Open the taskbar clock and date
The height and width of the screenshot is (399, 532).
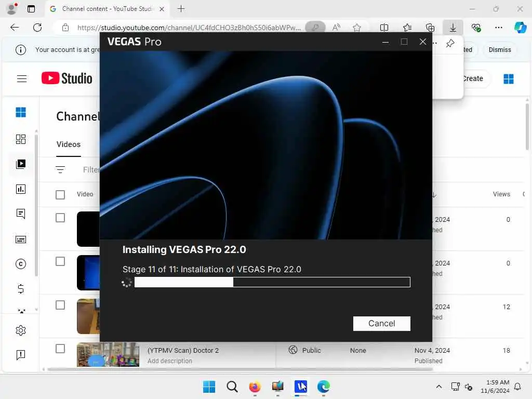pos(495,387)
